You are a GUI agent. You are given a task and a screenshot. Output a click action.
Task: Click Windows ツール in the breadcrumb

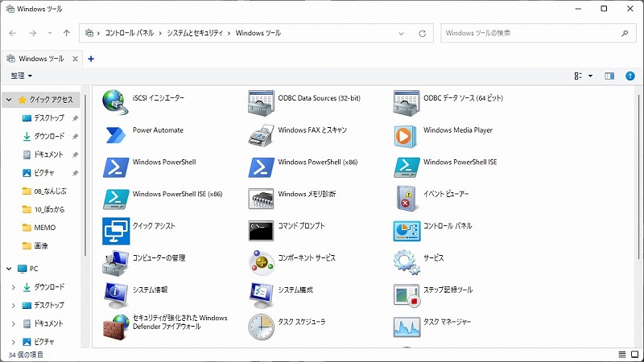pyautogui.click(x=258, y=33)
